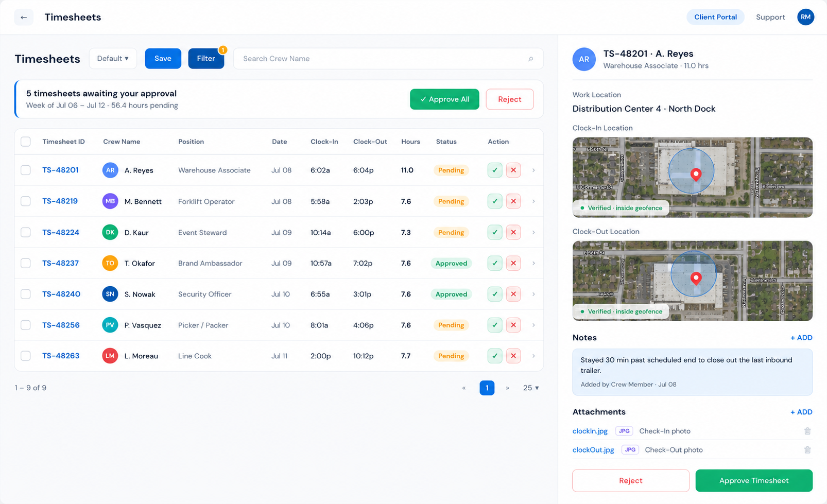Open the Support menu item
The image size is (827, 504).
coord(770,17)
